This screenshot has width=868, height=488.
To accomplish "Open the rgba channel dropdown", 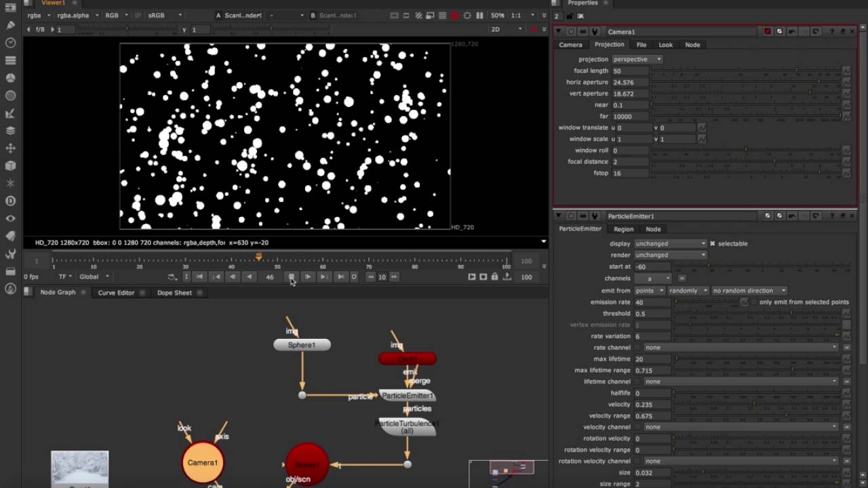I will pos(39,16).
